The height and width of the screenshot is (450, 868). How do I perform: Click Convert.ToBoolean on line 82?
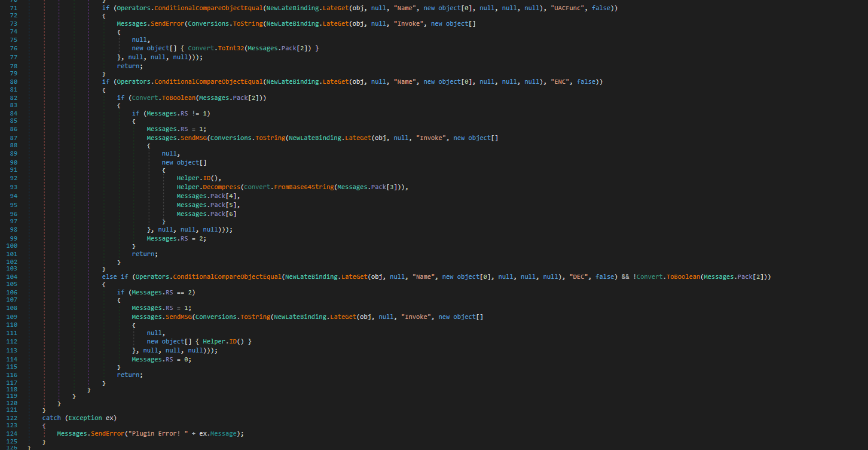point(165,98)
